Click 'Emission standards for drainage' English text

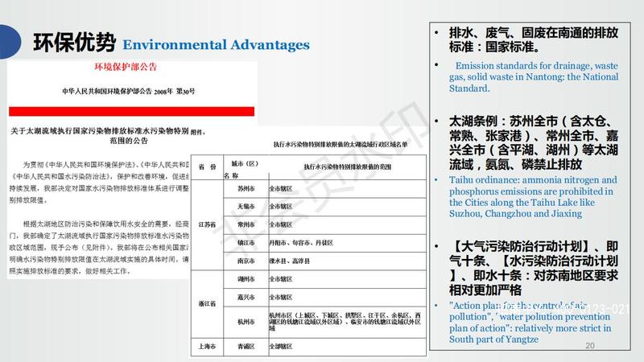pyautogui.click(x=534, y=77)
